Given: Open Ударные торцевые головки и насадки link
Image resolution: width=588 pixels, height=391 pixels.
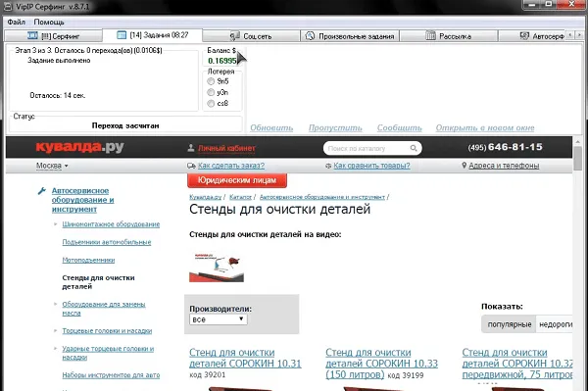Looking at the screenshot, I should click(108, 353).
